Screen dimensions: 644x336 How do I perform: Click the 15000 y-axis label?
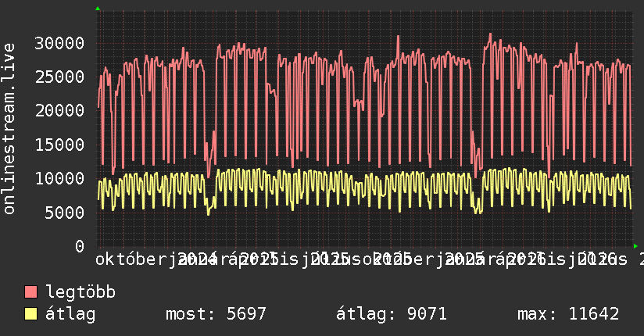[x=59, y=145]
